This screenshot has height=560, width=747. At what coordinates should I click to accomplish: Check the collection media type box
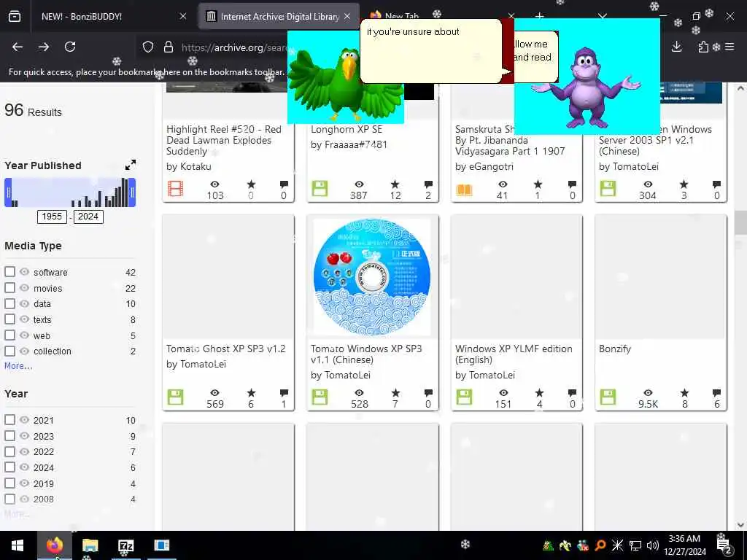pyautogui.click(x=10, y=351)
